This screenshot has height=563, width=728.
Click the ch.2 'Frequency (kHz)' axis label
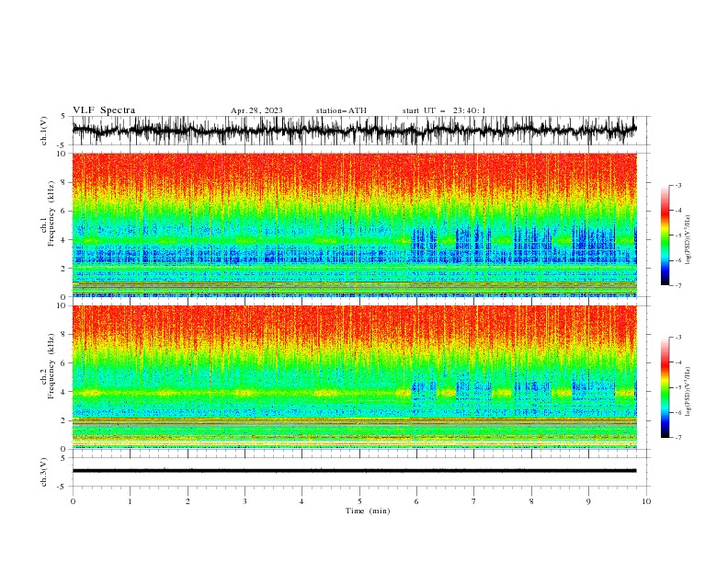coord(51,366)
